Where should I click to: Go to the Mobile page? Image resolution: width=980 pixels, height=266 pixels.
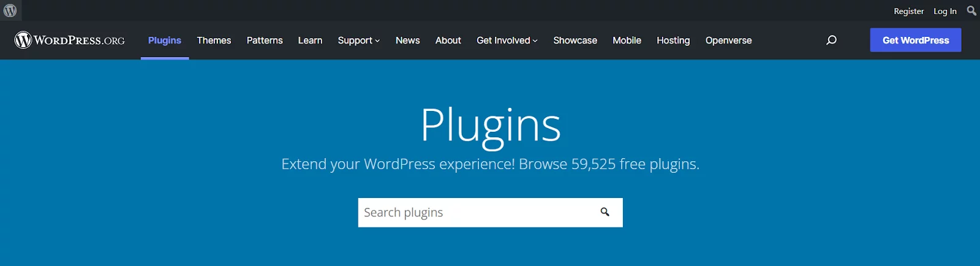pos(627,40)
